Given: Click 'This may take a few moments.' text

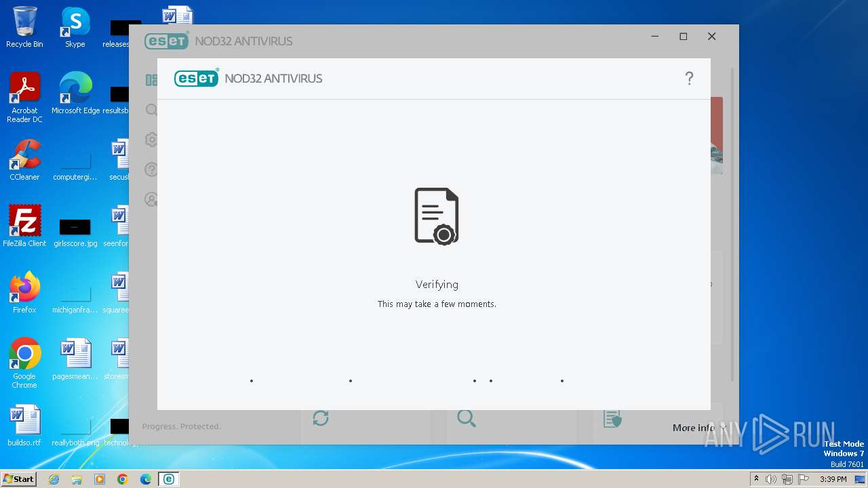Looking at the screenshot, I should point(437,304).
